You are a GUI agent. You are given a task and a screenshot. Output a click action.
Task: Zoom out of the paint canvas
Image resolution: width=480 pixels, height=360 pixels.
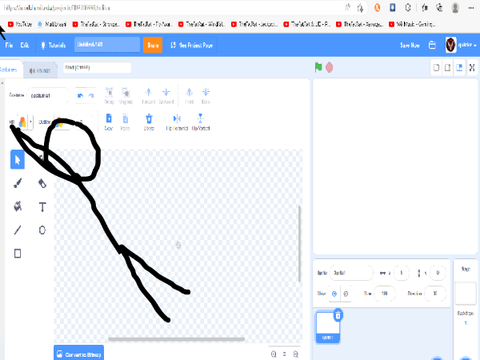pyautogui.click(x=274, y=354)
